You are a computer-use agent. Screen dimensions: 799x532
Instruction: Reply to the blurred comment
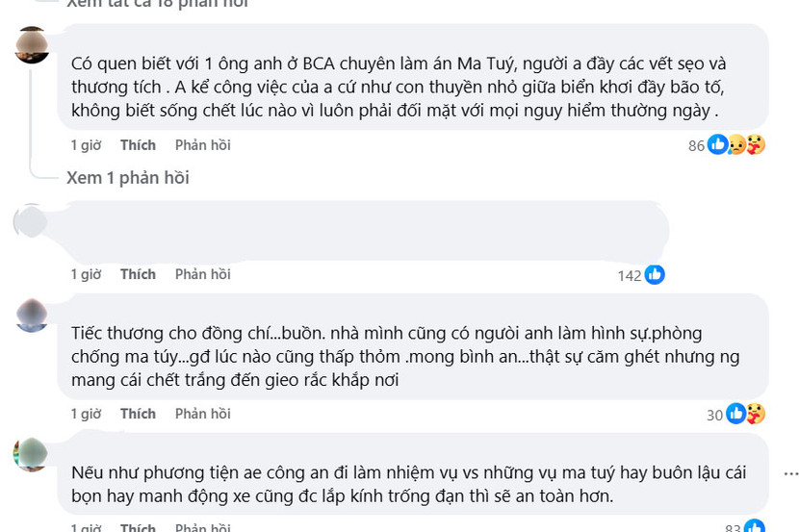[x=202, y=274]
